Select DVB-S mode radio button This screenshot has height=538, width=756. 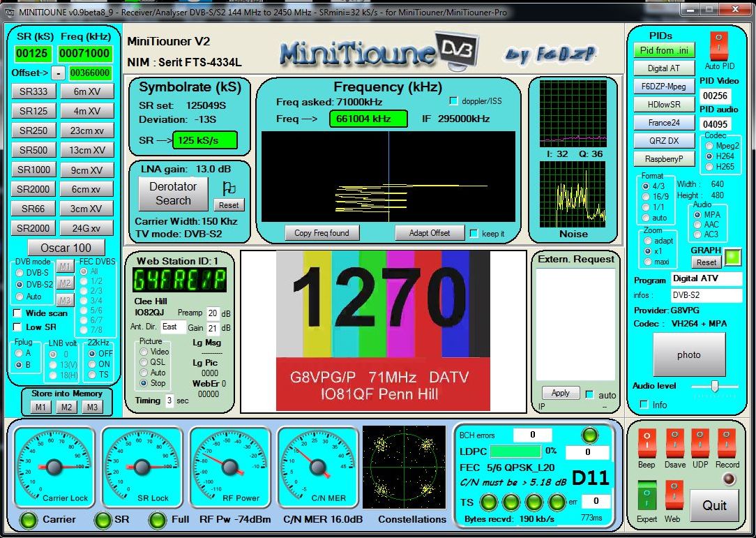(20, 273)
